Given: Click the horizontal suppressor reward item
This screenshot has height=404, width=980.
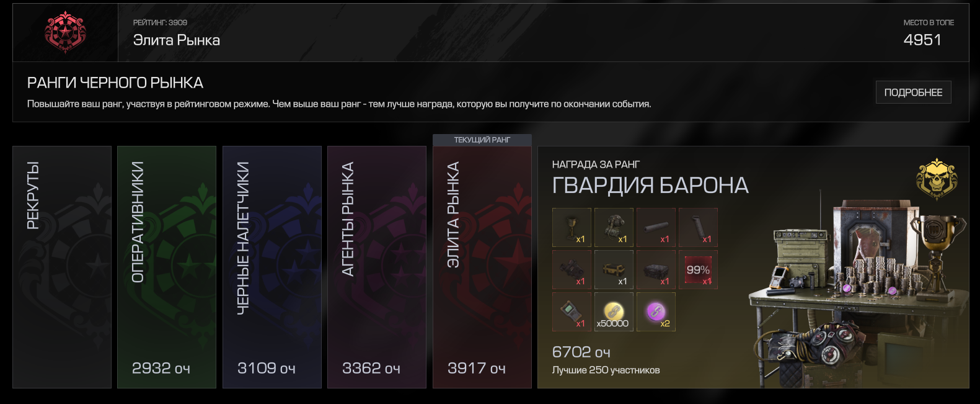Looking at the screenshot, I should [x=656, y=228].
